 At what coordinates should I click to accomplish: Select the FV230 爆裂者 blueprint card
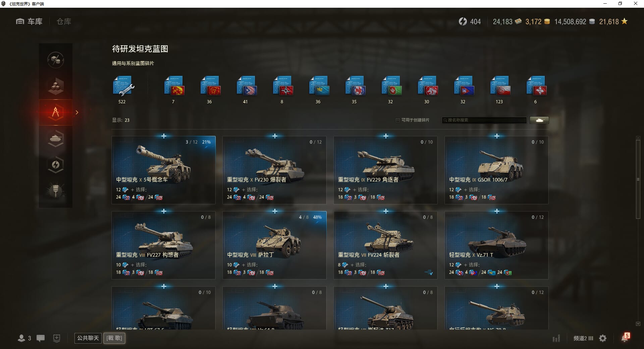point(274,170)
